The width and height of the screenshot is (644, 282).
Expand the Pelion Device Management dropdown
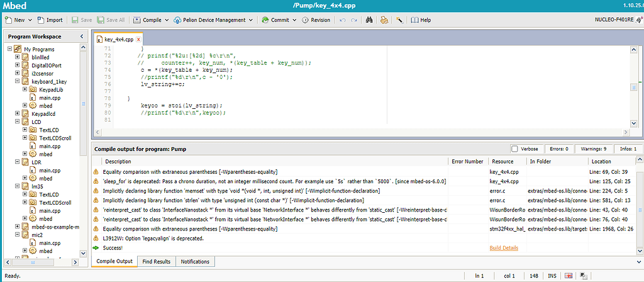(x=251, y=20)
